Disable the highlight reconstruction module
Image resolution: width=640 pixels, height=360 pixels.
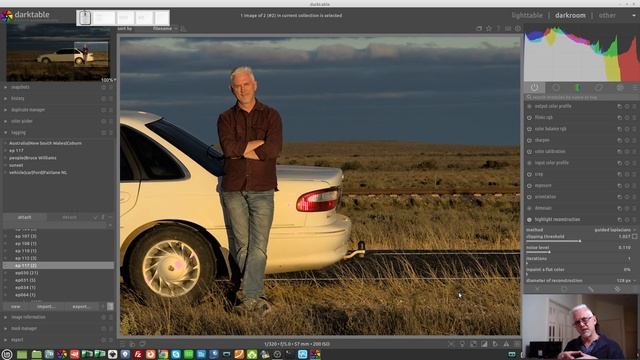[529, 220]
